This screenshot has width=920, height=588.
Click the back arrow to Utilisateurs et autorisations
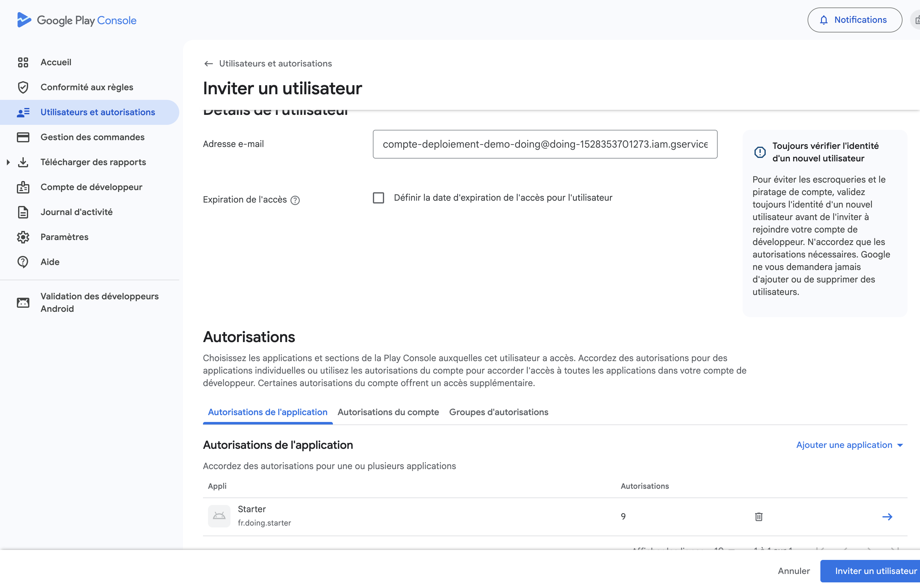coord(208,64)
